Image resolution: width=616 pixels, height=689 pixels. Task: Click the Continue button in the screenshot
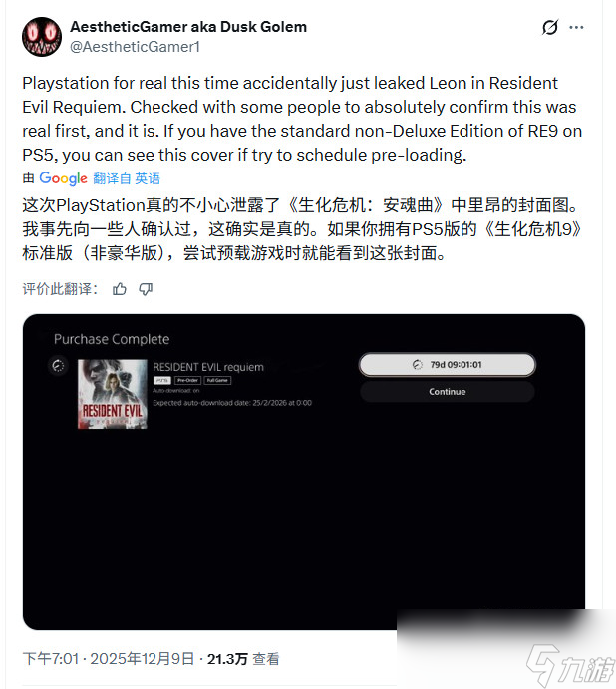(x=448, y=392)
